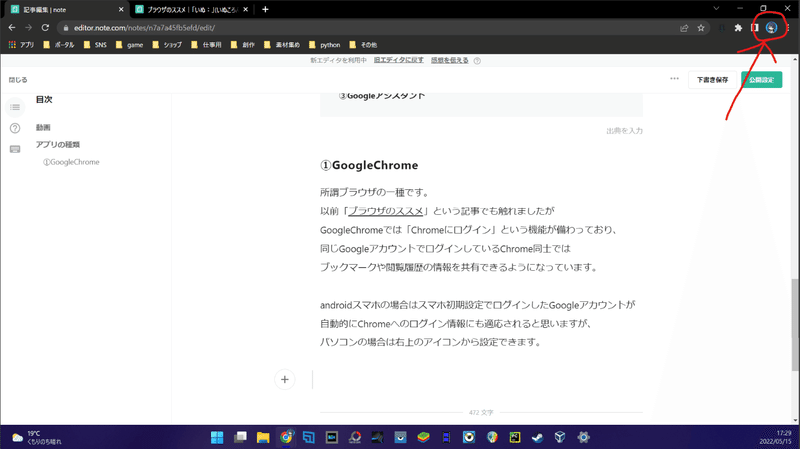The height and width of the screenshot is (449, 800).
Task: Bookmark this page with the star icon
Action: pyautogui.click(x=701, y=28)
